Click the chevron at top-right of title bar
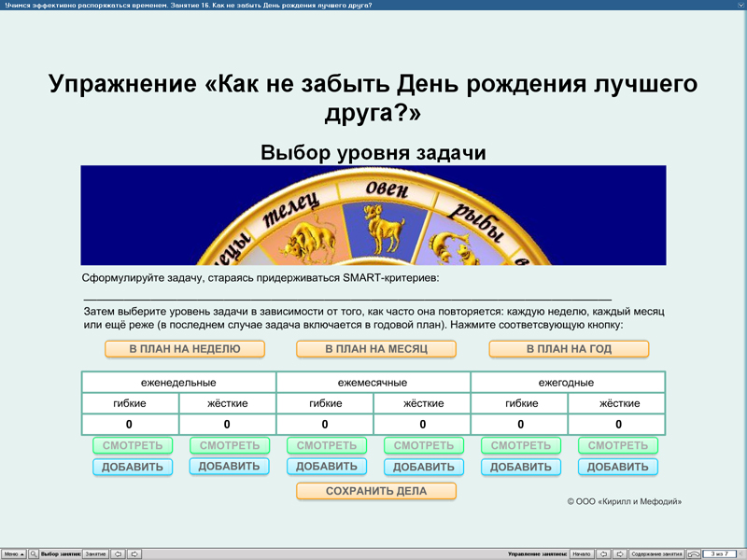 (x=740, y=4)
